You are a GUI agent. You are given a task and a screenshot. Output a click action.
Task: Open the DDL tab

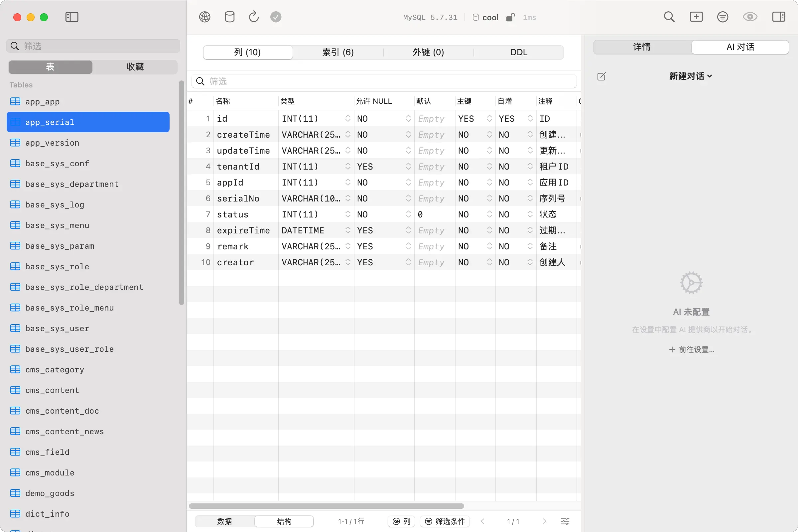[519, 52]
